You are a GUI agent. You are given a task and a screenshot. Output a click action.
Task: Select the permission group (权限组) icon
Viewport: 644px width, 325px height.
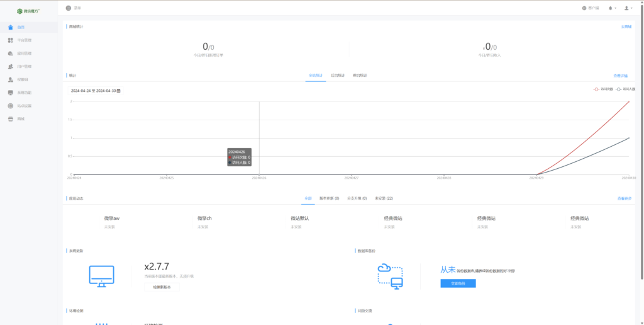(x=10, y=79)
